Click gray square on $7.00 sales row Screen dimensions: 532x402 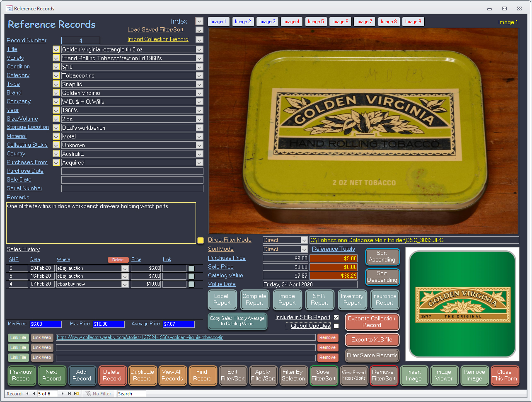point(191,276)
